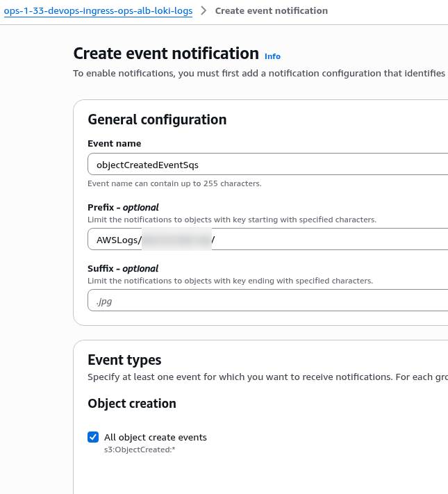Click the Event types section heading
Image resolution: width=448 pixels, height=494 pixels.
124,360
